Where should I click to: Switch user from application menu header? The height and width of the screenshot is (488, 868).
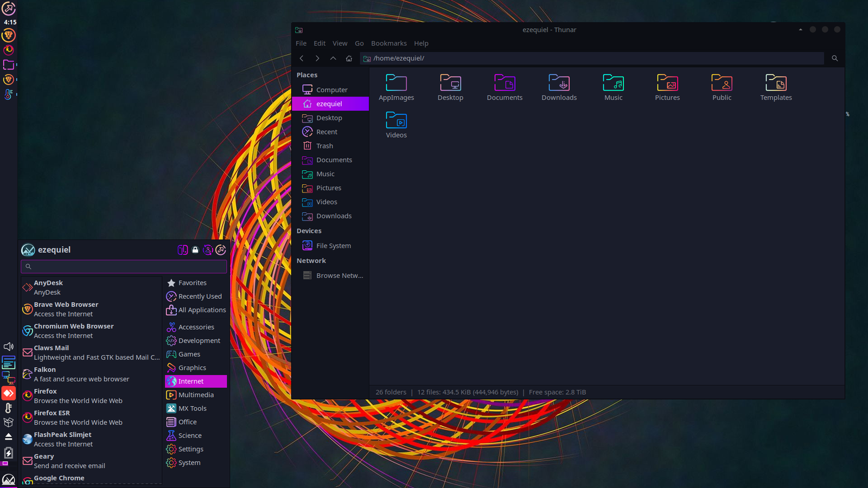(x=208, y=249)
